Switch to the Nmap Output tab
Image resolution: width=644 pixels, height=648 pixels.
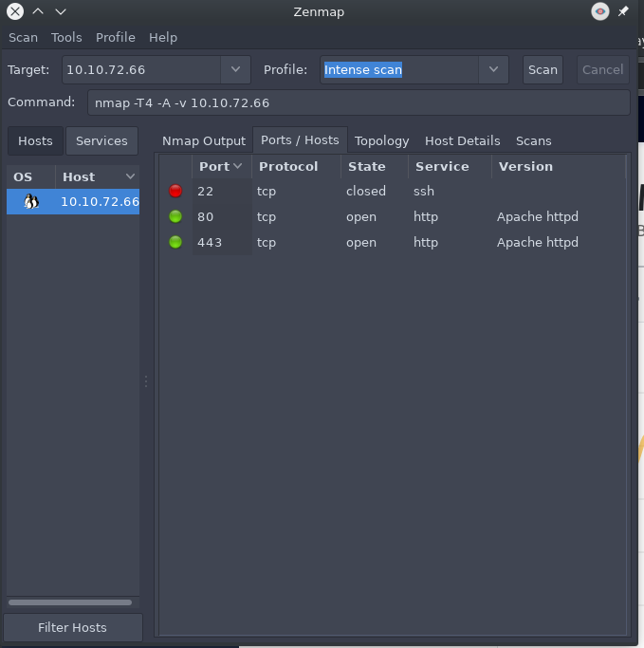click(x=204, y=141)
